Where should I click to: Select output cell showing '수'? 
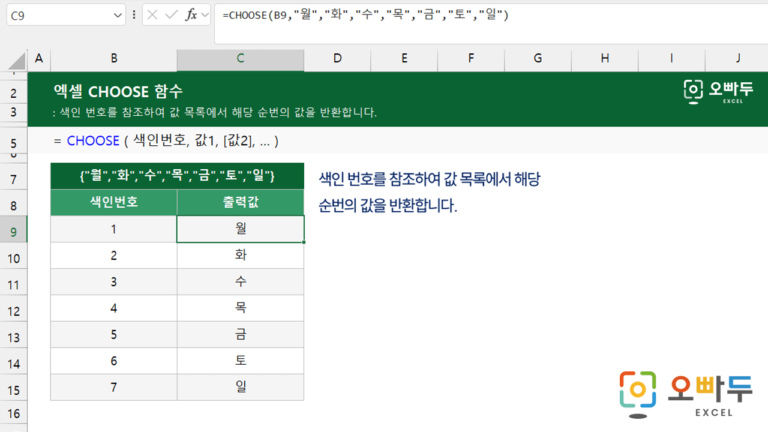point(240,282)
